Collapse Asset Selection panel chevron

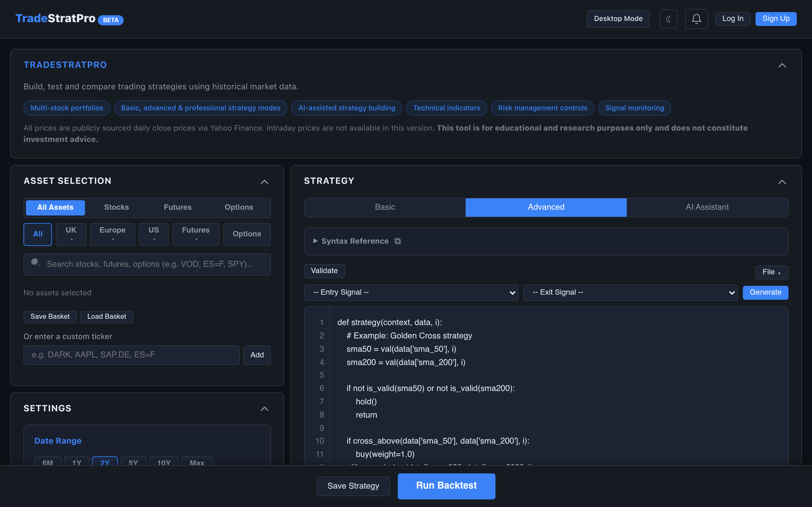265,182
